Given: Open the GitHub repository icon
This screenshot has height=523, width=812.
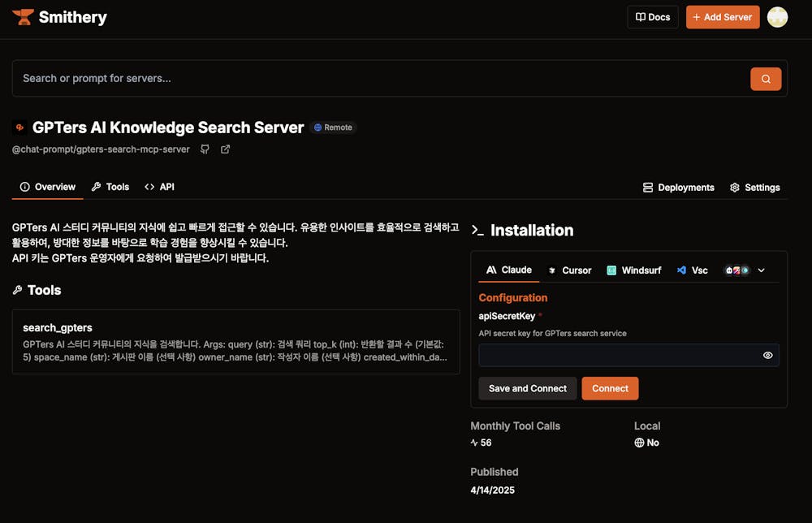Looking at the screenshot, I should [205, 149].
